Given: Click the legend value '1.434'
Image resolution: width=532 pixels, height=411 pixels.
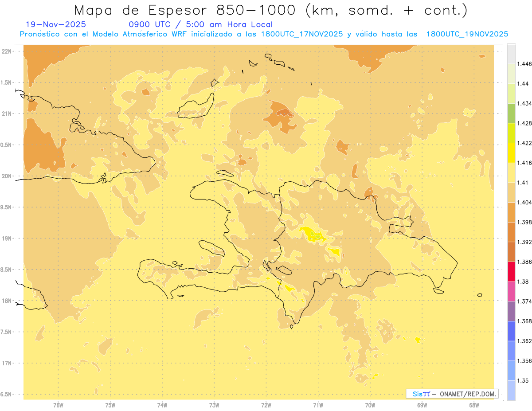Looking at the screenshot, I should tap(525, 103).
